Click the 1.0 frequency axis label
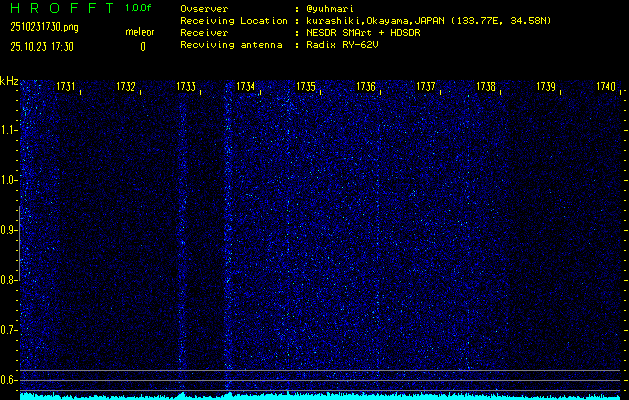 coord(8,180)
